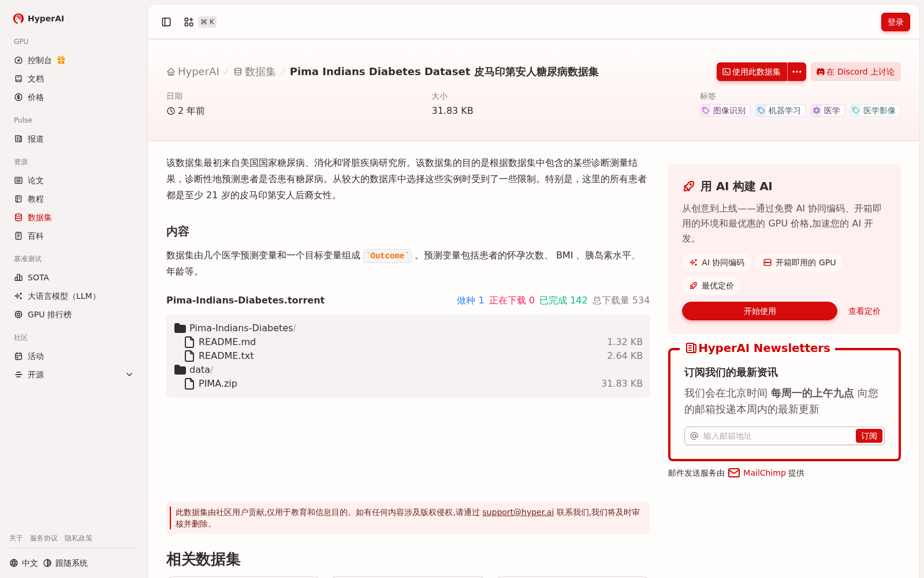Click README.txt file name

click(226, 356)
